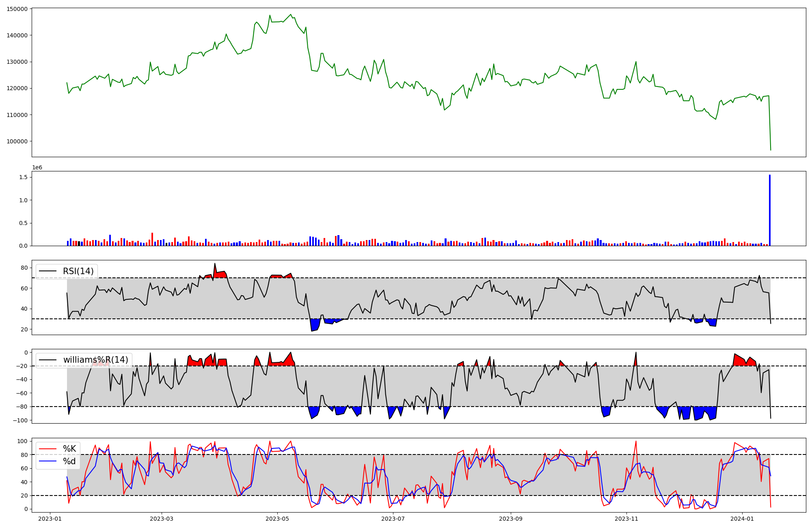Click the tall blue volume spike bar

769,211
